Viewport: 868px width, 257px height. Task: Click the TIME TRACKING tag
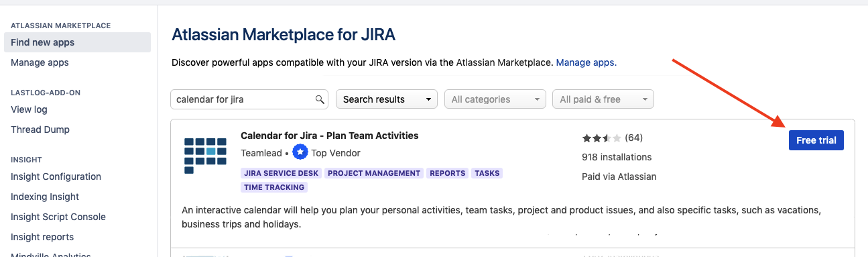[274, 187]
